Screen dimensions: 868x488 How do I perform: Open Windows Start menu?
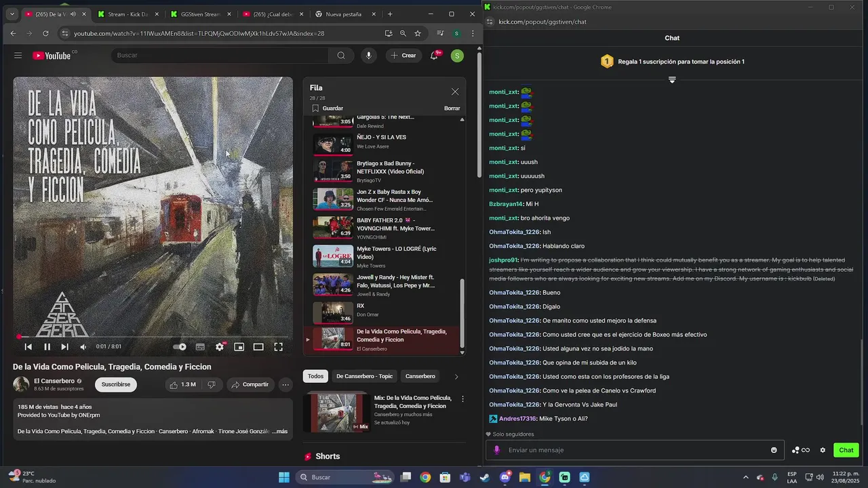(284, 477)
